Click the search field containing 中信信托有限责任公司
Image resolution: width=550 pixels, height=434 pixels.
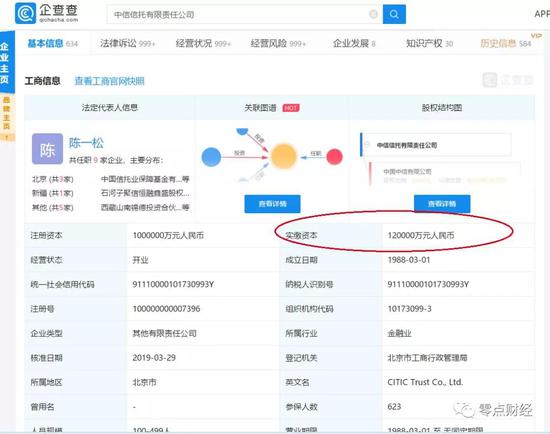pyautogui.click(x=244, y=14)
